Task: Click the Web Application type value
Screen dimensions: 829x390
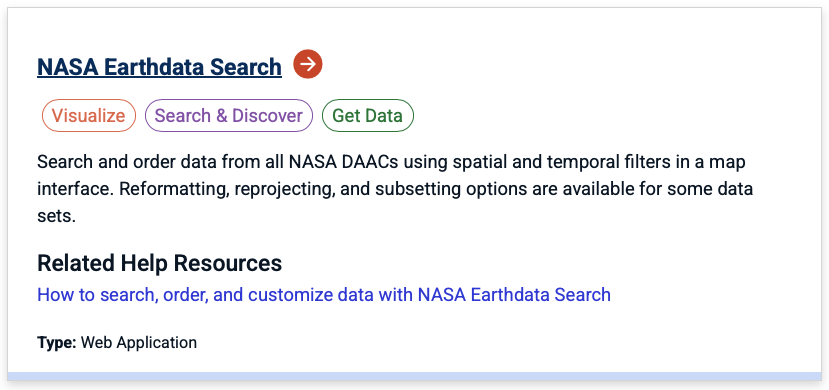Action: point(139,342)
